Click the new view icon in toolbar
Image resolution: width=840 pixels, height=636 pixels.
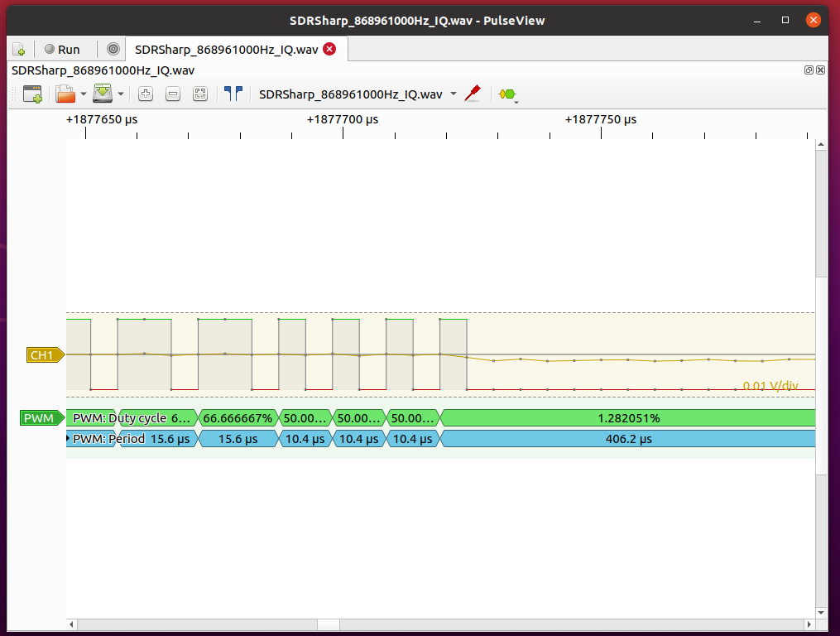click(32, 94)
